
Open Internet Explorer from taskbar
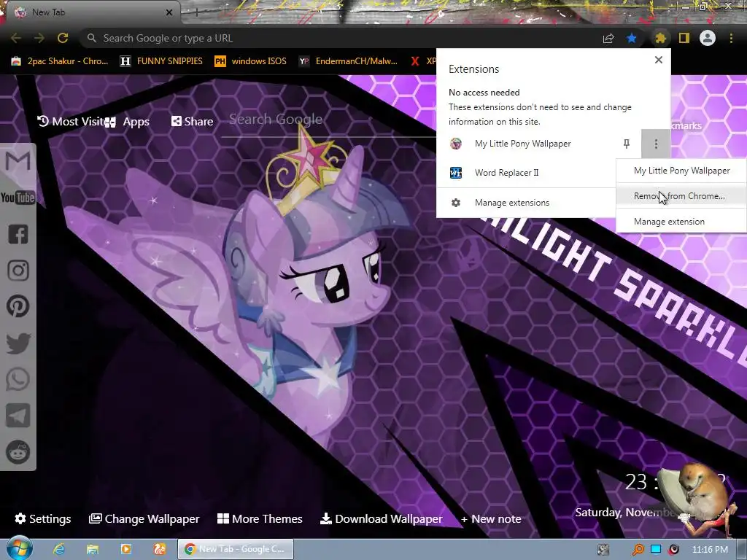coord(59,549)
